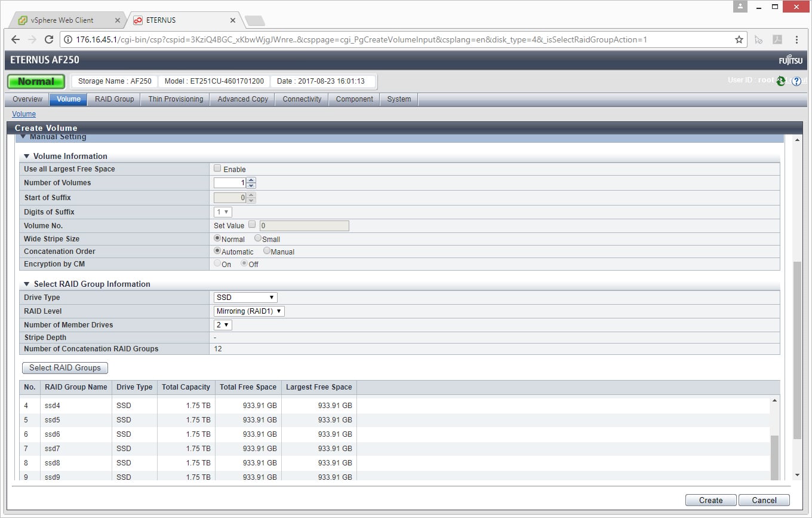Click the browser forward arrow
This screenshot has width=812, height=518.
(x=32, y=39)
